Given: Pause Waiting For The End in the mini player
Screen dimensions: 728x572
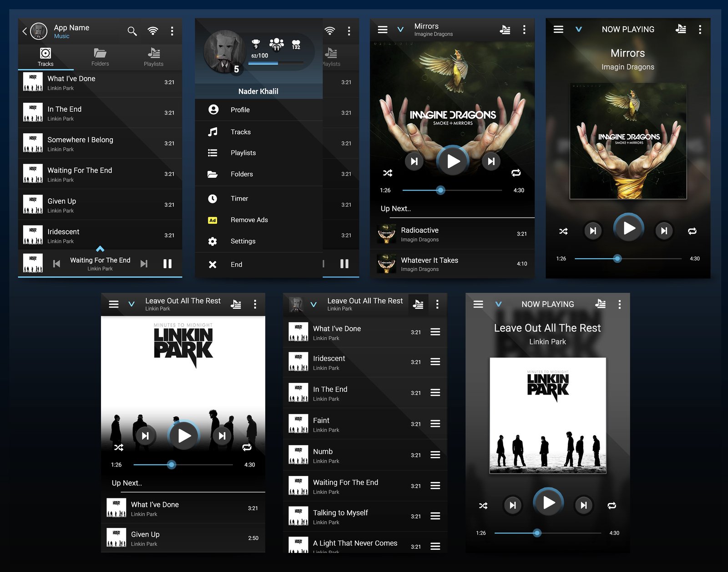Looking at the screenshot, I should click(167, 264).
